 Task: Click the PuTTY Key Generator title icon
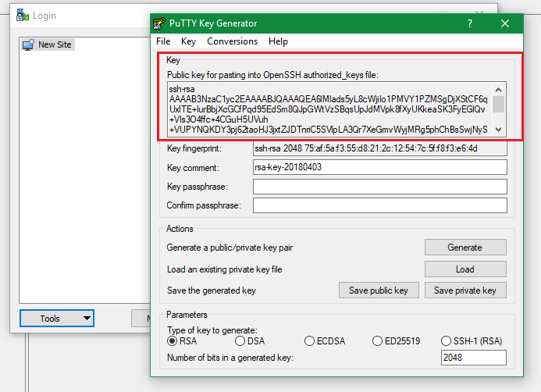(x=159, y=23)
